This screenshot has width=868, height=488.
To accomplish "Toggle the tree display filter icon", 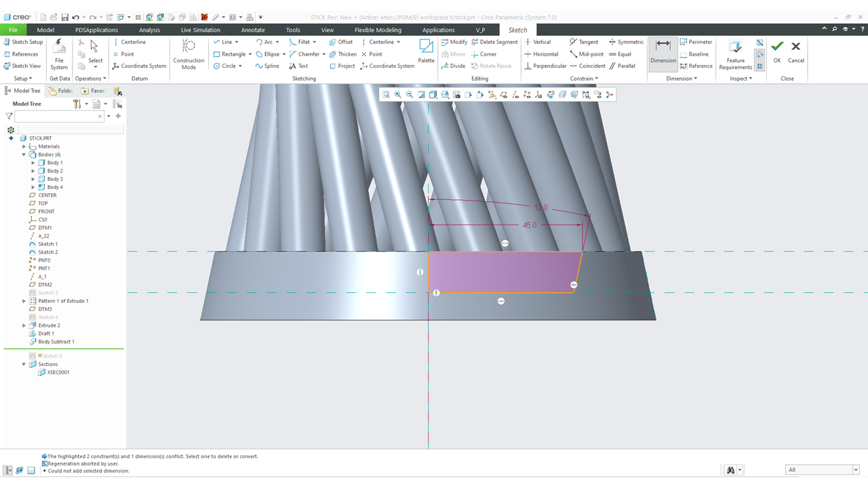I will coord(9,117).
